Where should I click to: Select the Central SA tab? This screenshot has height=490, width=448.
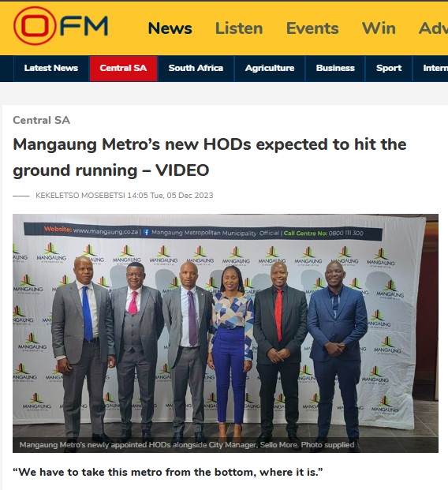[x=123, y=69]
